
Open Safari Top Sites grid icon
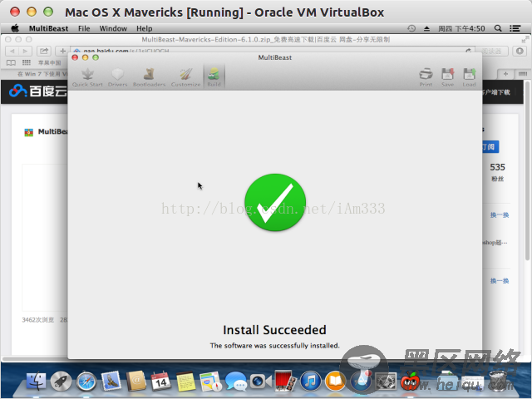coord(26,62)
